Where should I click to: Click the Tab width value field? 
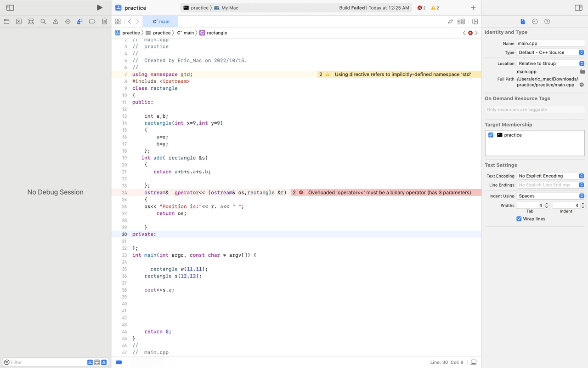[x=530, y=205]
